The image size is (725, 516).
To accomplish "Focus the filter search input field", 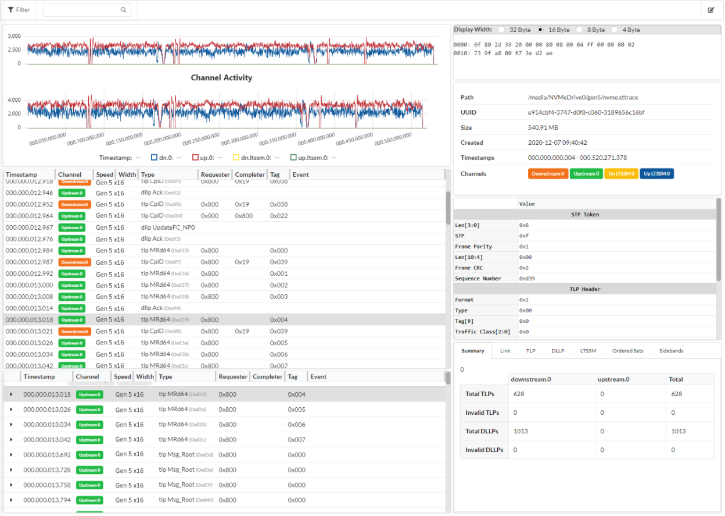I will coord(86,10).
